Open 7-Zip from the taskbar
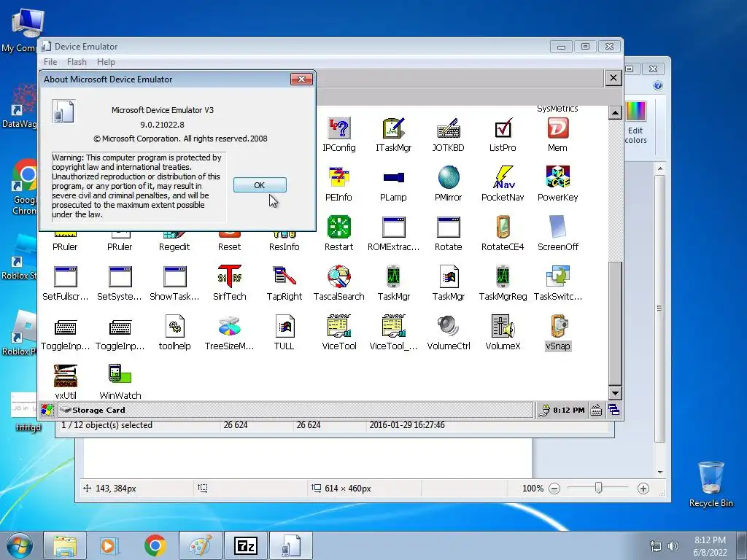The width and height of the screenshot is (747, 560). click(247, 545)
